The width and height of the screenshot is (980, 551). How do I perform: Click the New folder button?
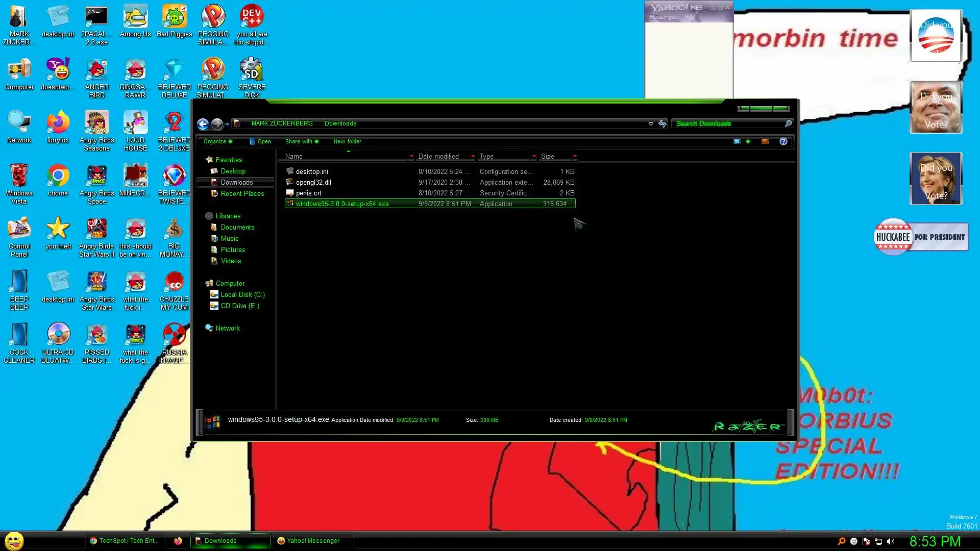coord(347,142)
